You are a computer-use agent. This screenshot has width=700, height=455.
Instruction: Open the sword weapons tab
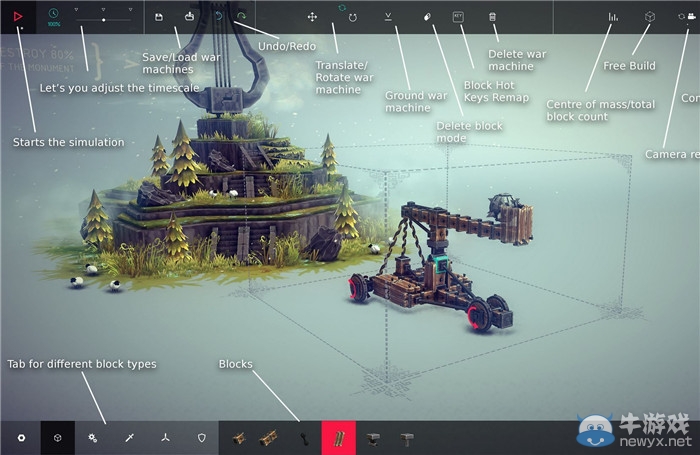(x=129, y=438)
